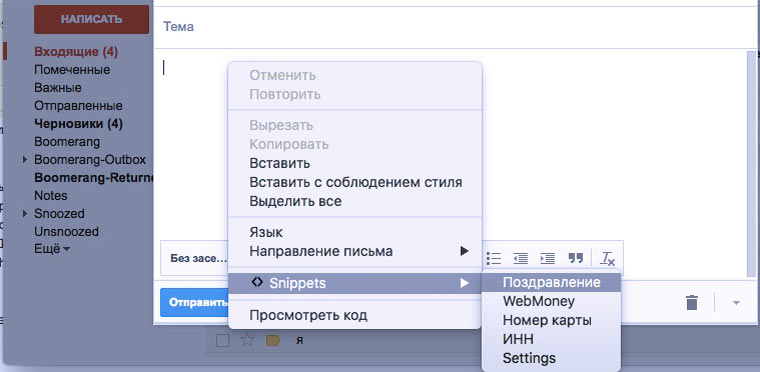Screen dimensions: 760x372
Task: Click the remove formatting icon
Action: pyautogui.click(x=607, y=258)
